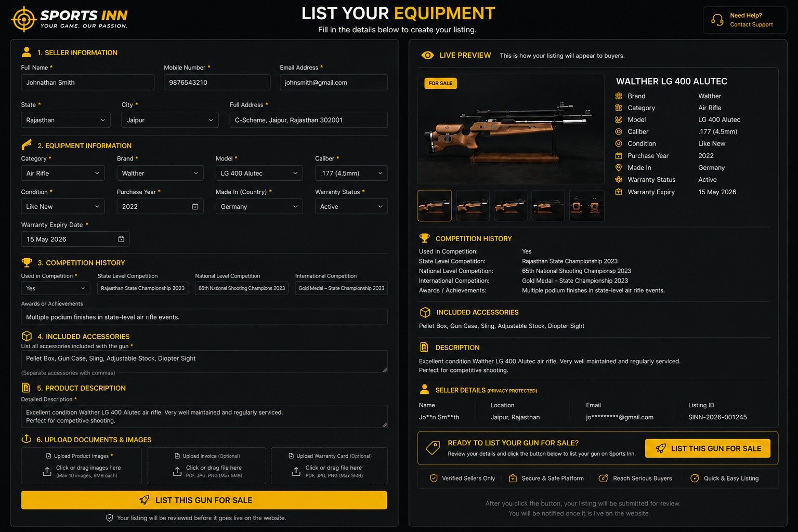Click the Upload Invoice drop zone
Image resolution: width=798 pixels, height=532 pixels.
click(x=206, y=466)
